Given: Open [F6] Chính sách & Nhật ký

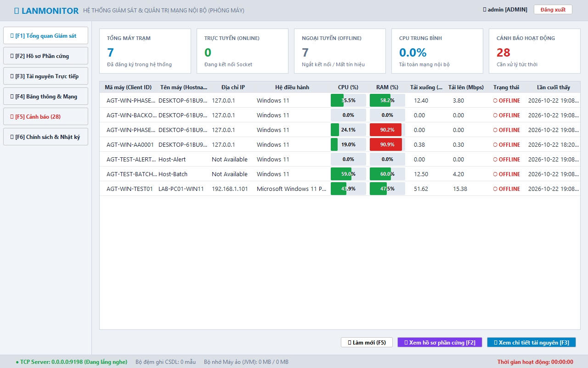Looking at the screenshot, I should (x=45, y=137).
